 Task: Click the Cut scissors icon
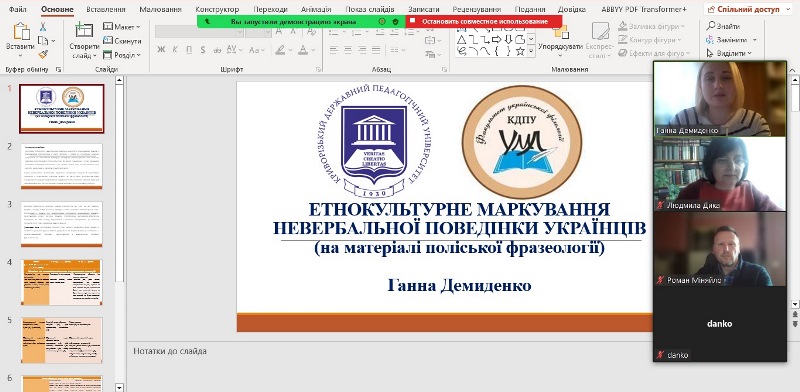pos(43,27)
